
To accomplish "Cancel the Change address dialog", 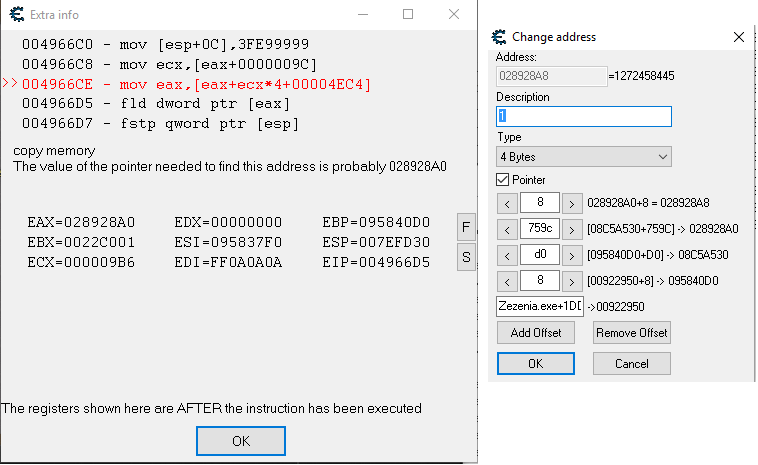I will pos(631,363).
